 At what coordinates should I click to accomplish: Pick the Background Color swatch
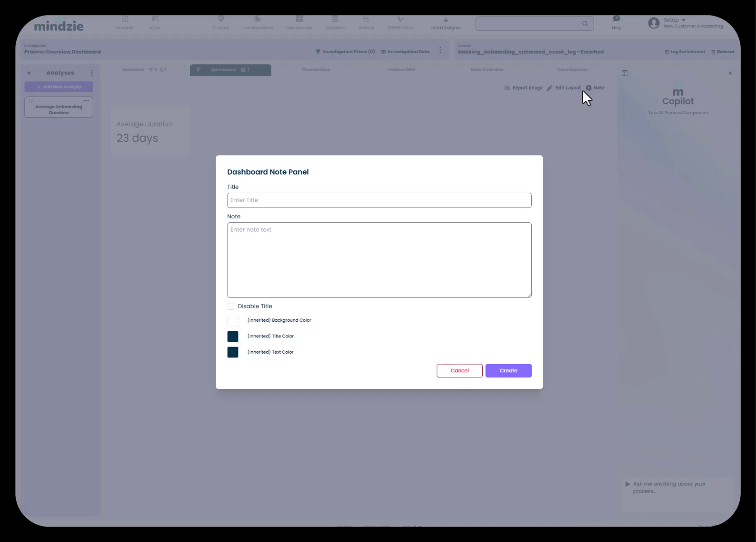pos(233,320)
